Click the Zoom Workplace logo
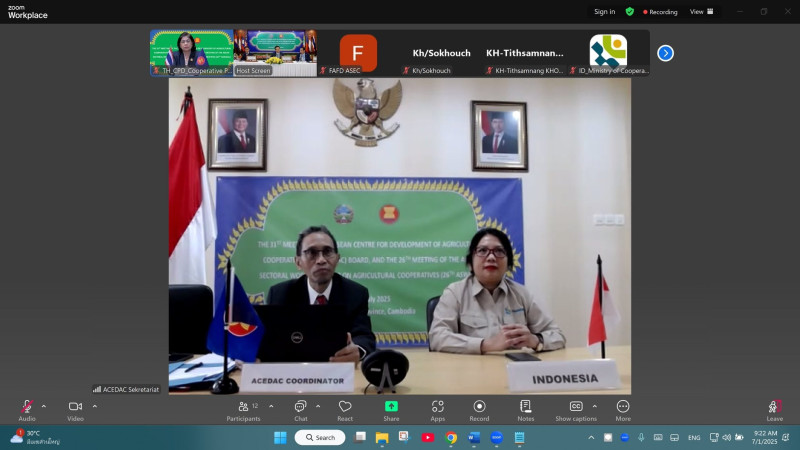Screen dimensions: 800x450 pos(28,12)
